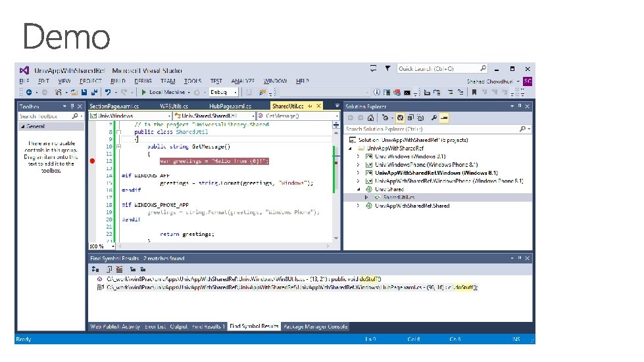Select Win8Utils.cs doStuff result row
Screen dimensions: 644x362
pyautogui.click(x=244, y=279)
